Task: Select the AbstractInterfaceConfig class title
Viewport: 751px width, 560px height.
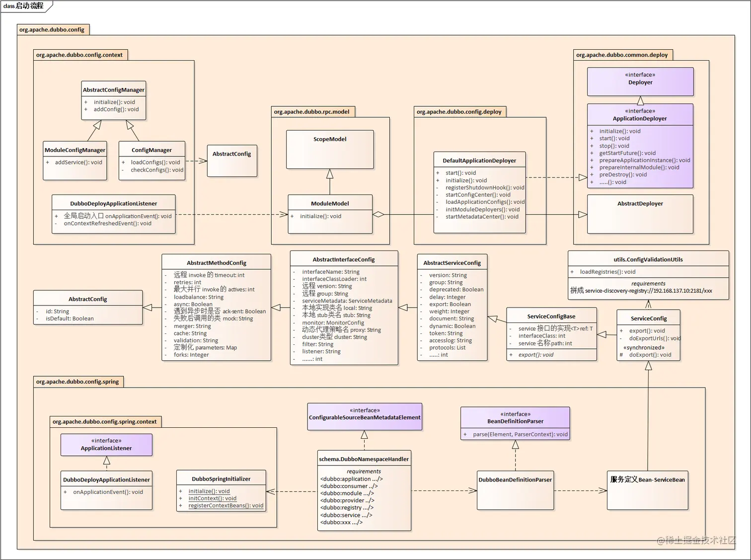Action: [344, 259]
